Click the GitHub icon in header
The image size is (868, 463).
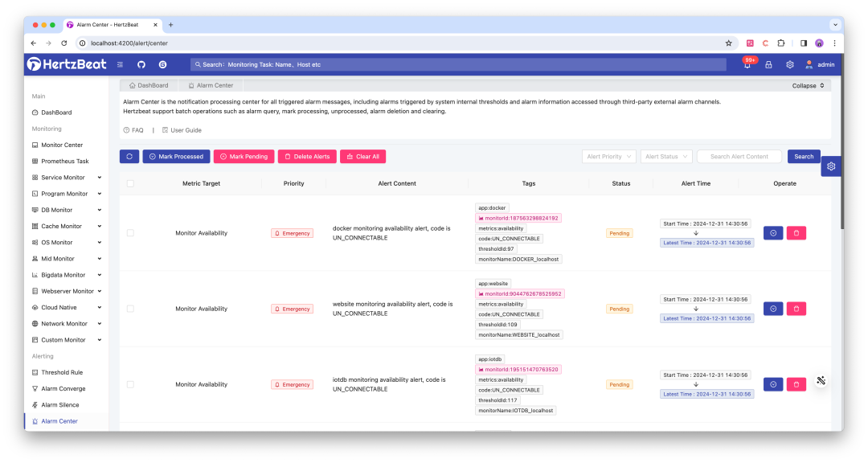(141, 64)
